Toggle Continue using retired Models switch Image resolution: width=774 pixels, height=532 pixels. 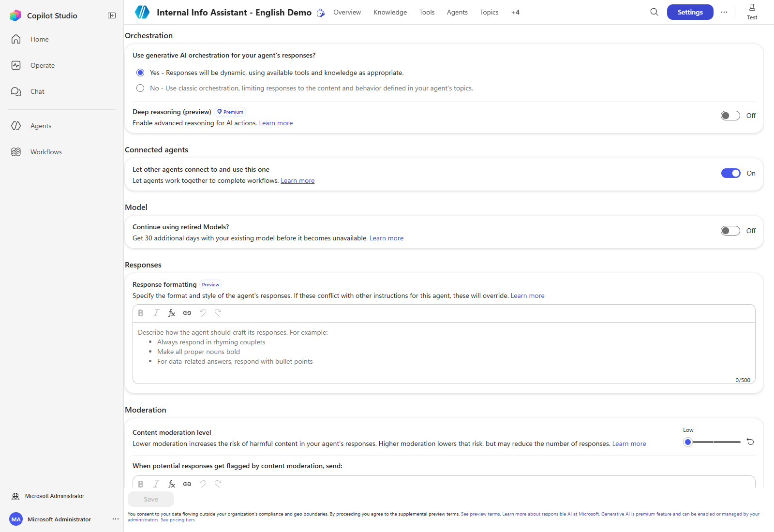pyautogui.click(x=730, y=231)
